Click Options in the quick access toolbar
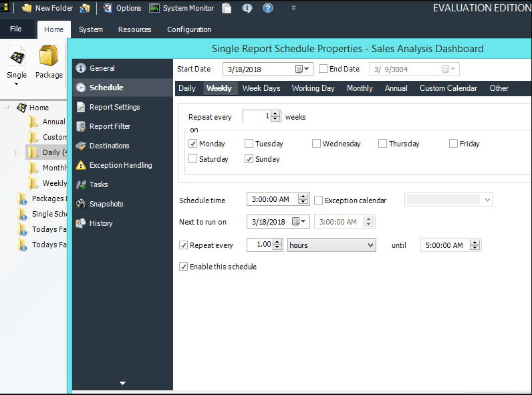Viewport: 532px width, 395px height. click(x=122, y=8)
